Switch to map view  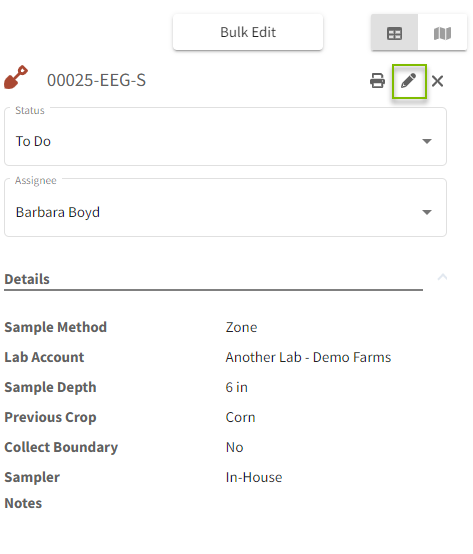[x=442, y=33]
